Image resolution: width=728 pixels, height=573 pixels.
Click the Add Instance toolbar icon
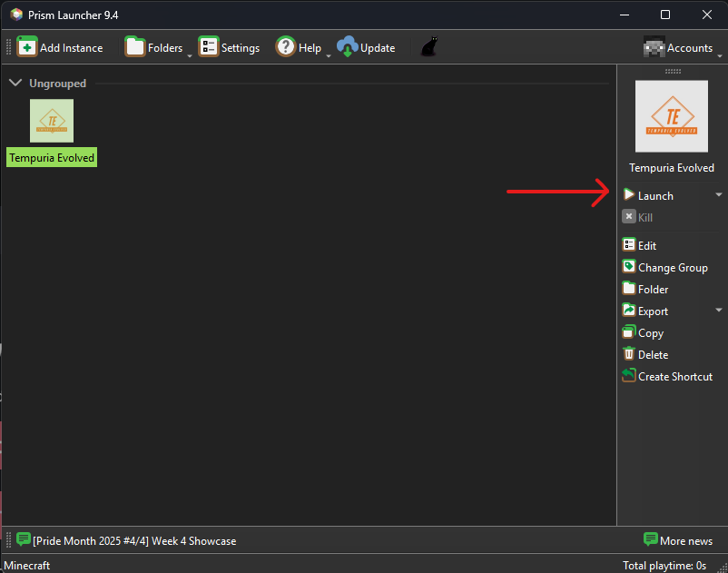27,47
